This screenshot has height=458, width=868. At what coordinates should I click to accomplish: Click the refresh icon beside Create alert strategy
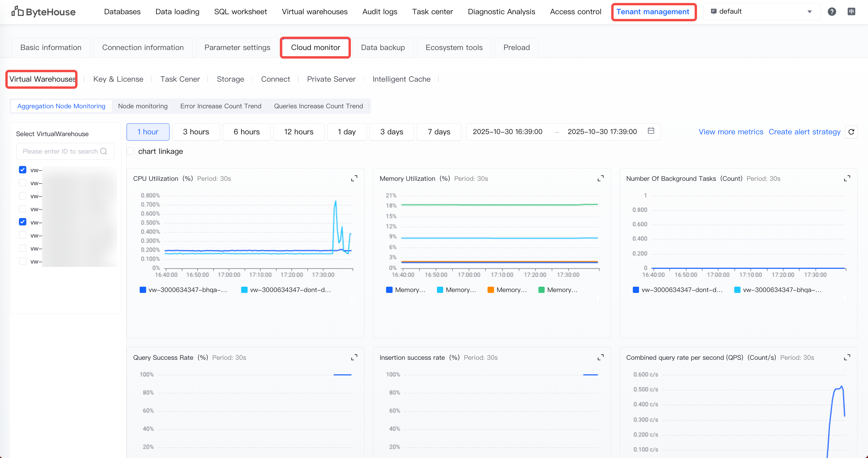pyautogui.click(x=851, y=132)
